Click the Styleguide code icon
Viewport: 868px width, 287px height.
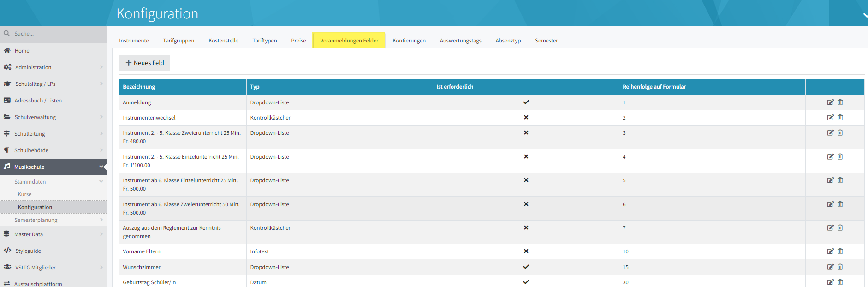(x=7, y=251)
